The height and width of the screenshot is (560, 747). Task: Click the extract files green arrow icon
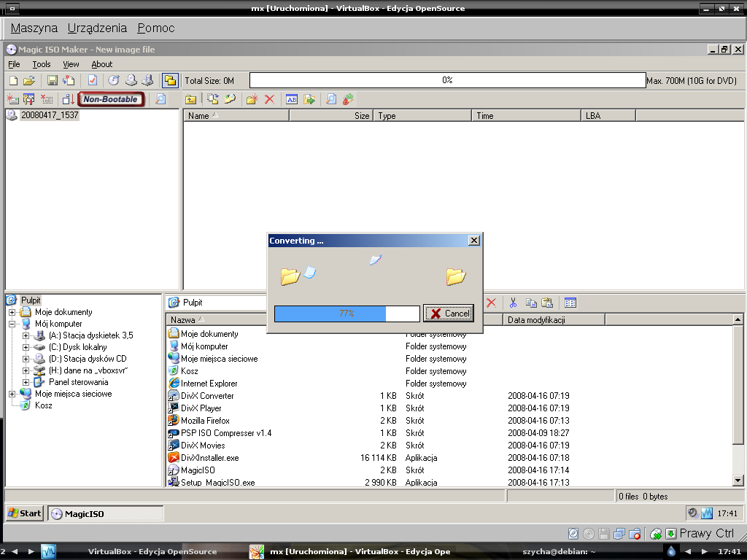tap(309, 99)
